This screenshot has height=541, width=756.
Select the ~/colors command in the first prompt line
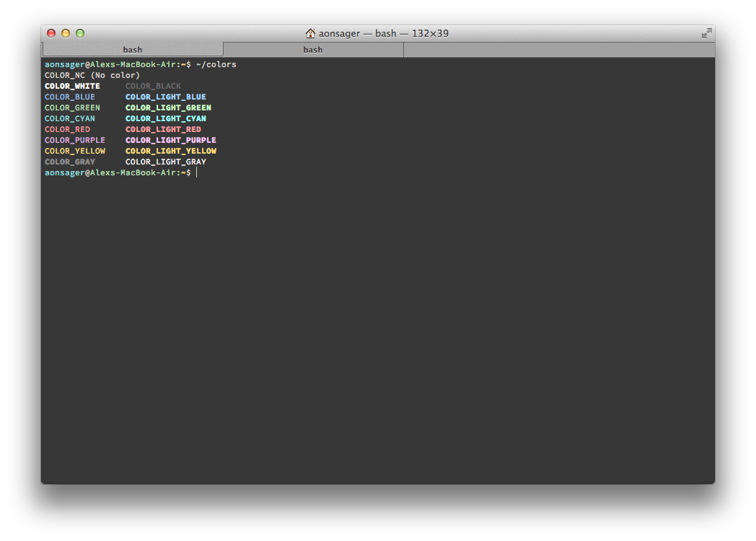[x=219, y=64]
